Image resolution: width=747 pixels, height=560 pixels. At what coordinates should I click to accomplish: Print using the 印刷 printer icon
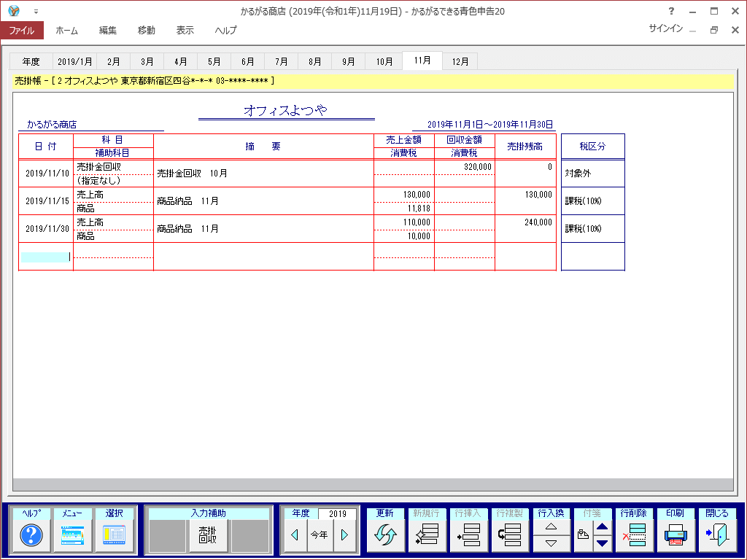[x=676, y=534]
